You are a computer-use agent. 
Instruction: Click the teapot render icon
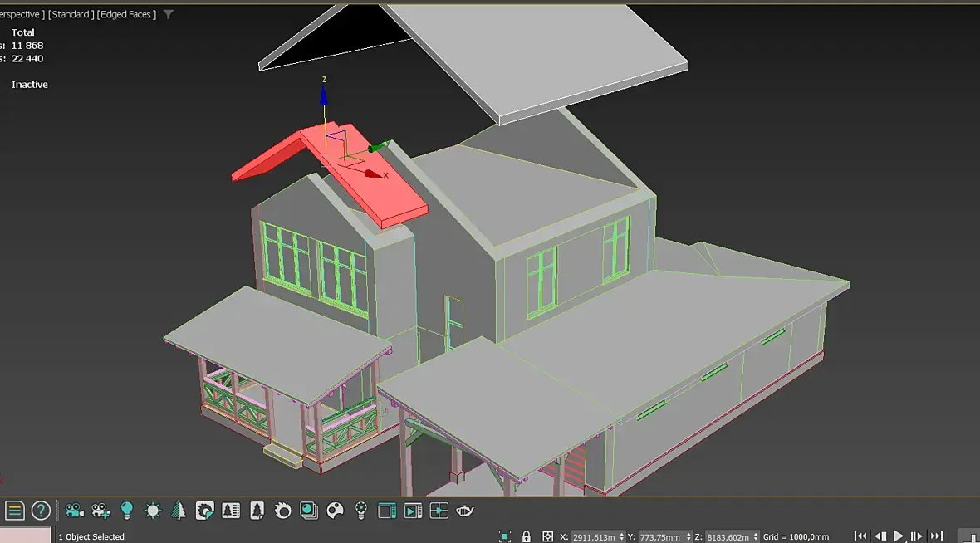pos(465,511)
